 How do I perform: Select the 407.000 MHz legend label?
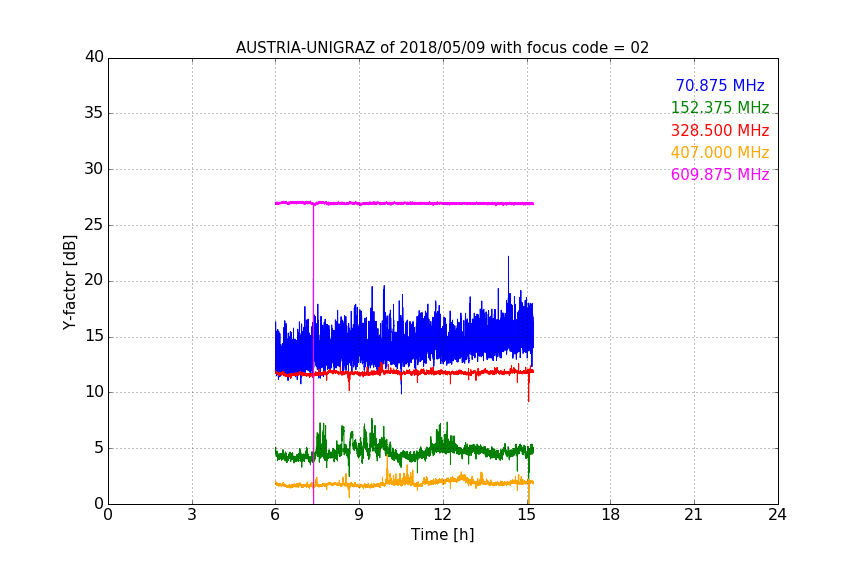pyautogui.click(x=720, y=152)
